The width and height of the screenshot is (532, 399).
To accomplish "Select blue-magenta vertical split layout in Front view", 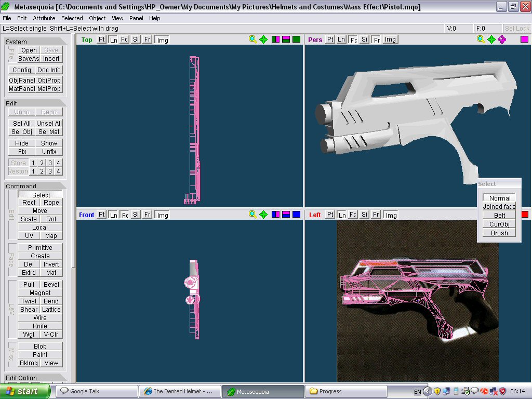I will click(275, 215).
